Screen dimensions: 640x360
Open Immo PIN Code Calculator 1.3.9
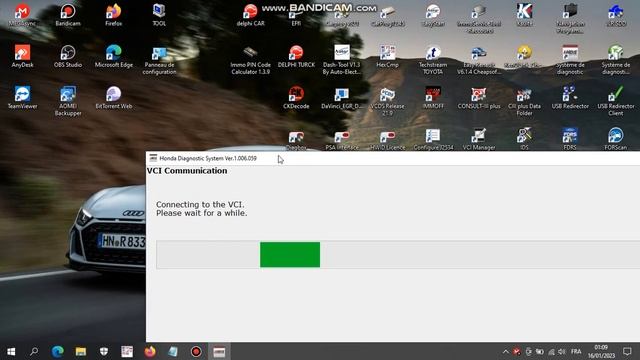point(251,60)
